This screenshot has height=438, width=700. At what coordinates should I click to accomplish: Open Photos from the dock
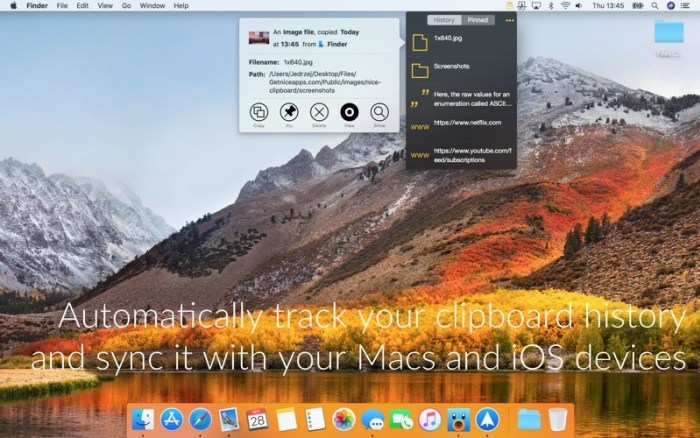tap(344, 420)
